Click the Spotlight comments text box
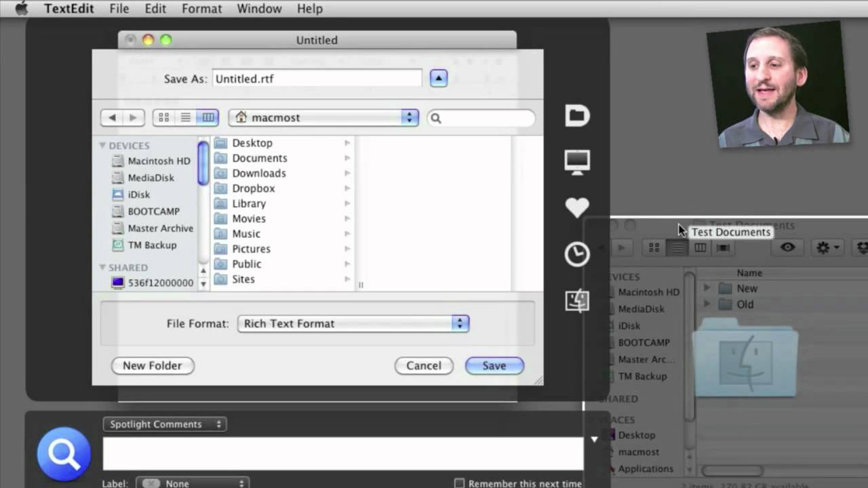Viewport: 868px width, 488px height. pyautogui.click(x=342, y=453)
